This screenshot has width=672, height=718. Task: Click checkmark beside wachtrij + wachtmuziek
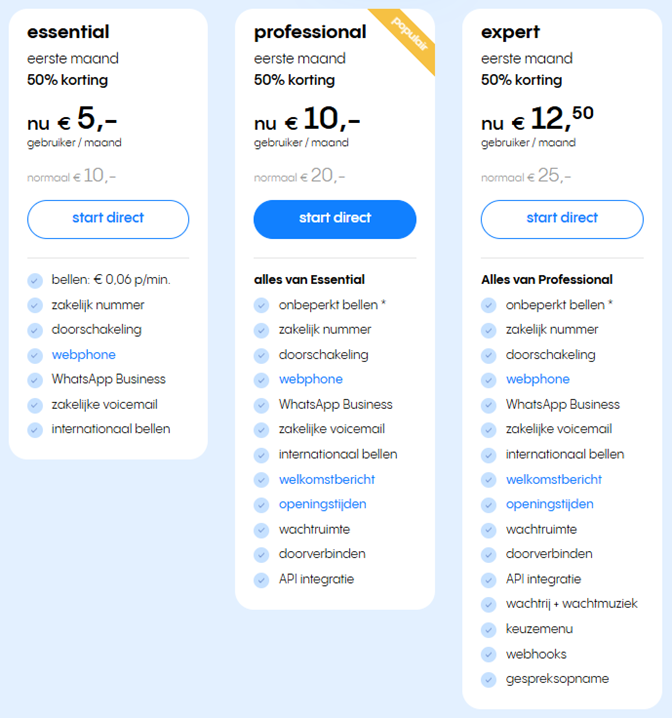coord(489,604)
